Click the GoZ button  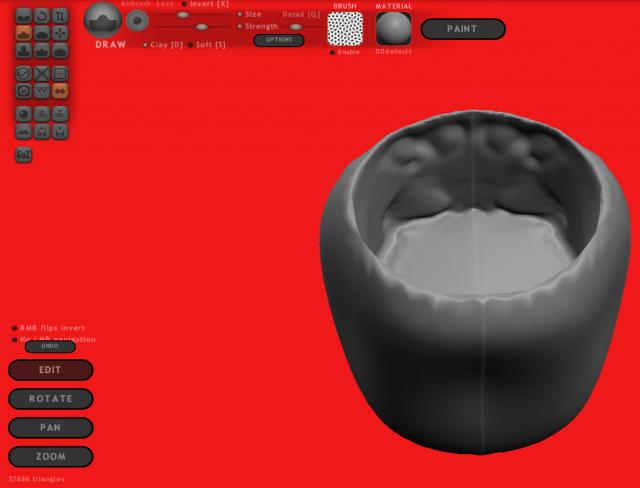(x=24, y=155)
